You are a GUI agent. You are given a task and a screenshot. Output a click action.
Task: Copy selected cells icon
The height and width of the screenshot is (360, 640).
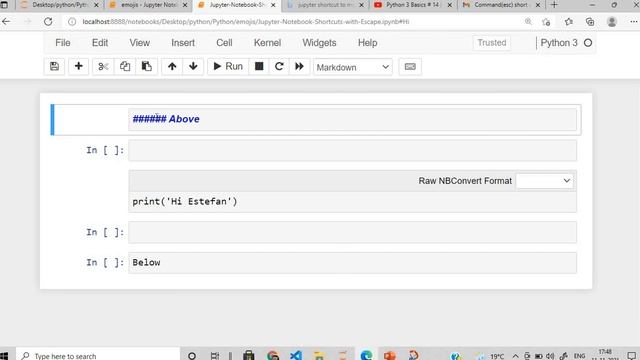tap(125, 67)
